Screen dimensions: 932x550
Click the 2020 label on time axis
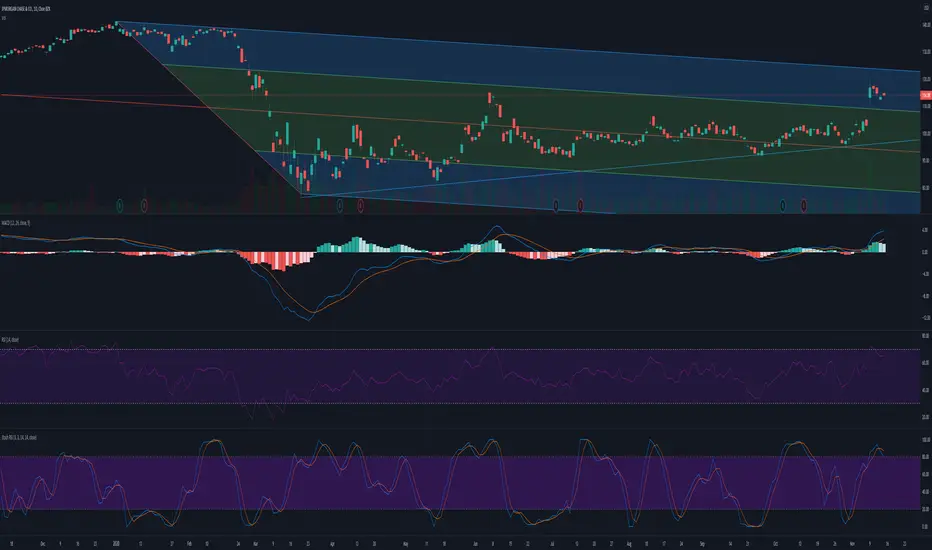[x=115, y=543]
